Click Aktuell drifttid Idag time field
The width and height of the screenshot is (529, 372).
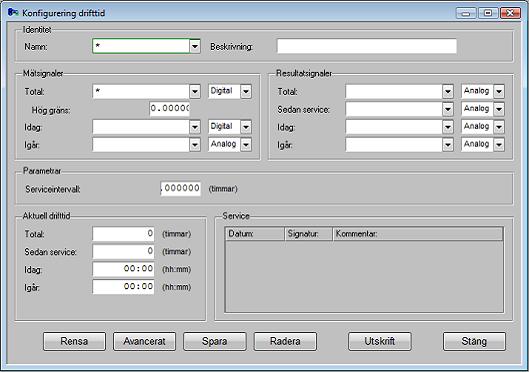pyautogui.click(x=123, y=269)
